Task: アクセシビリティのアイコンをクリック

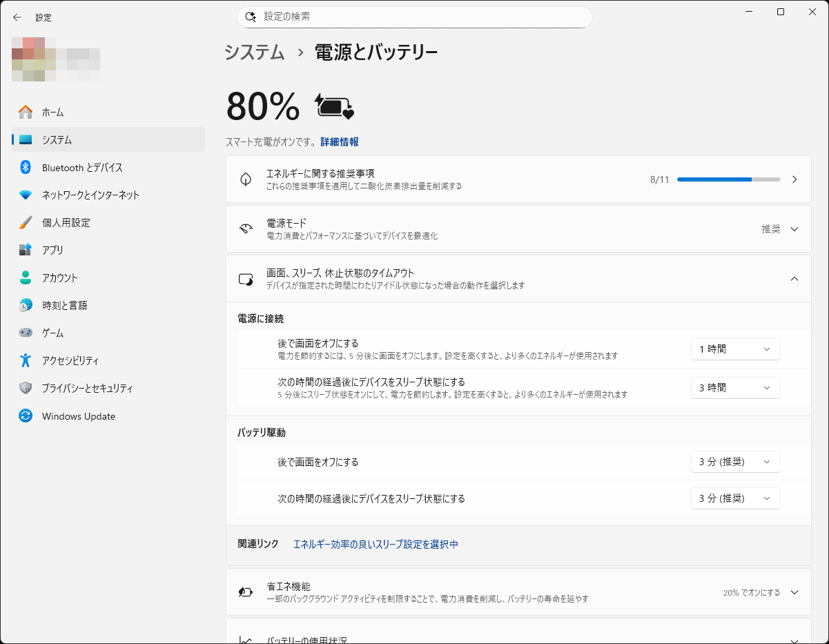Action: (x=23, y=360)
